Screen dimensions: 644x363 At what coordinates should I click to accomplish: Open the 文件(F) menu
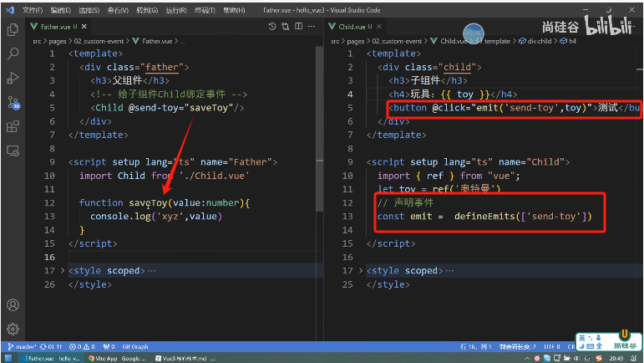click(x=33, y=10)
